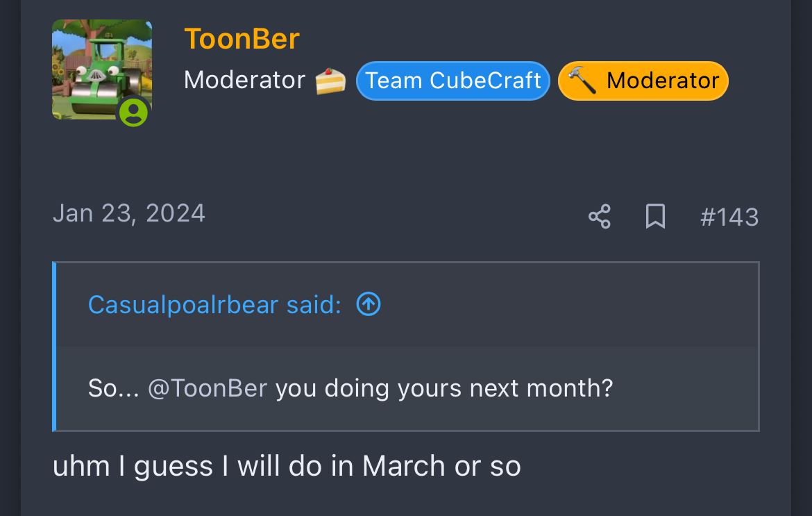Image resolution: width=812 pixels, height=516 pixels.
Task: Click the @ToonBer mention inside the quote
Action: coord(208,388)
